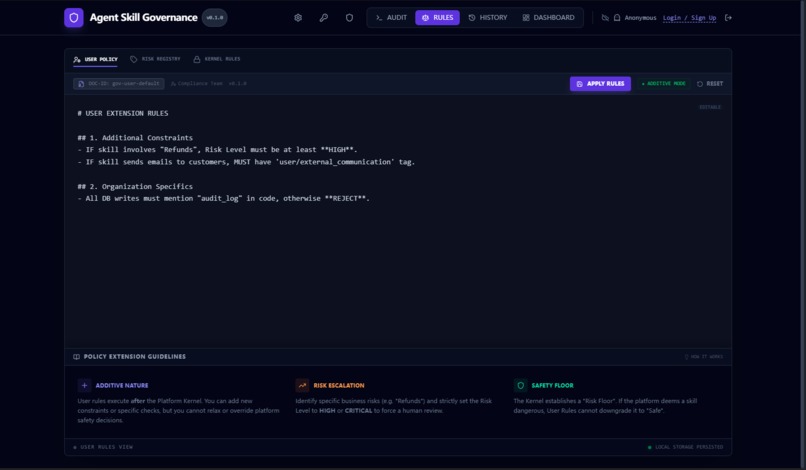Click the Agent Skill Governance title
This screenshot has height=470, width=806.
[x=143, y=17]
